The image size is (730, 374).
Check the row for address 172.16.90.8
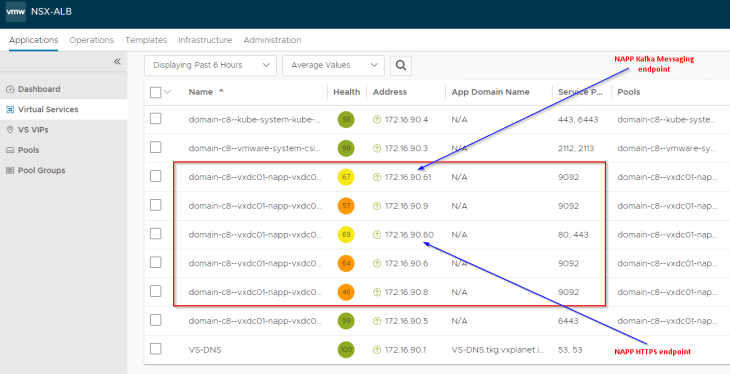[155, 291]
